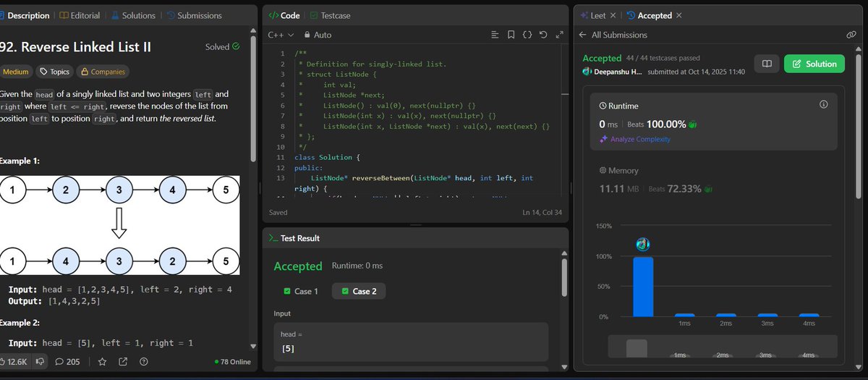Go back to All Submissions
868x380 pixels.
(619, 35)
